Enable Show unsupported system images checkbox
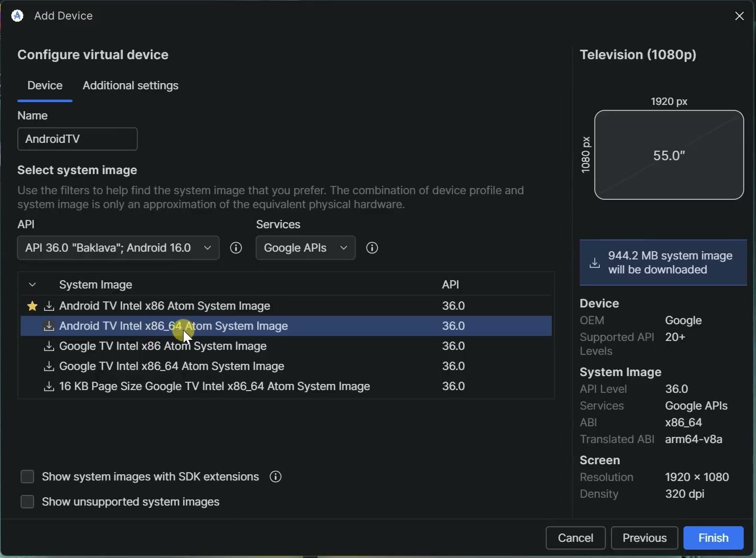Image resolution: width=756 pixels, height=558 pixels. click(x=27, y=502)
